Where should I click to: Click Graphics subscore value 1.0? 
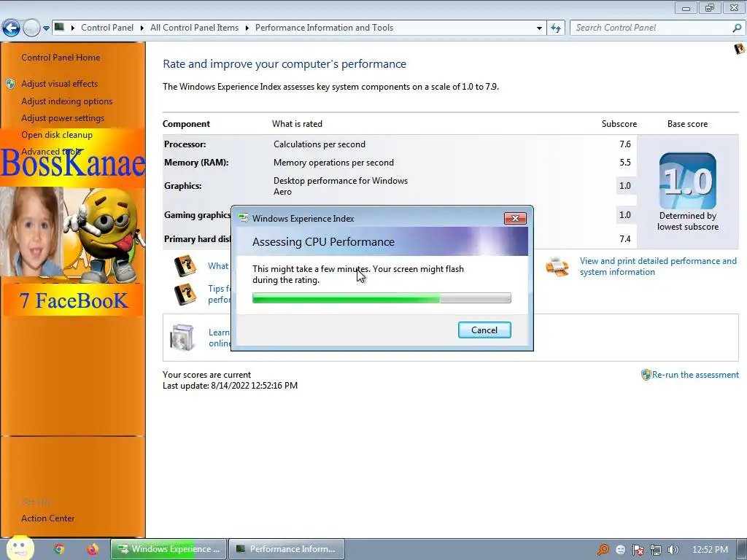(625, 186)
